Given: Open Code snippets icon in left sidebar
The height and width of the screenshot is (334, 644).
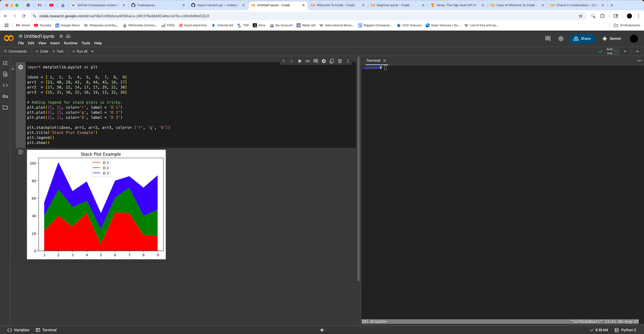Looking at the screenshot, I should point(6,85).
